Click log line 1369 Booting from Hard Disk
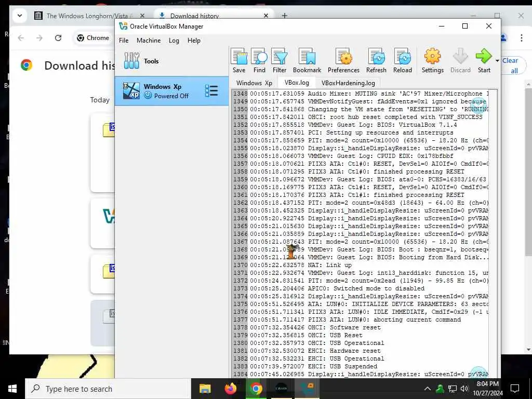Screen dimensions: 532x399 point(369,257)
